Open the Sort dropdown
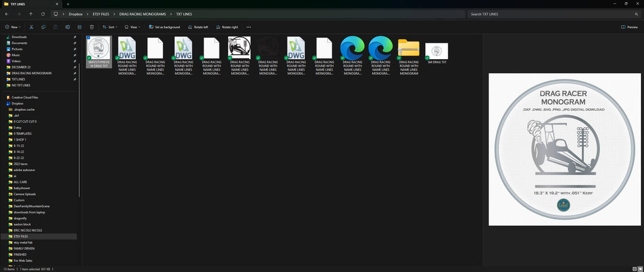This screenshot has height=272, width=644. (110, 27)
